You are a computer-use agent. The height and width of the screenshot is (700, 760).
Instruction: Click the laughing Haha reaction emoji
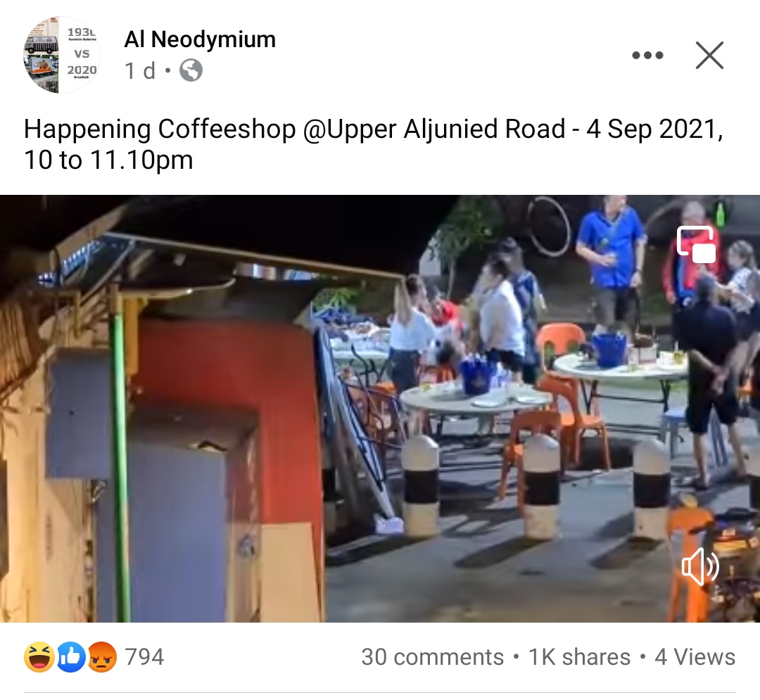tap(39, 657)
